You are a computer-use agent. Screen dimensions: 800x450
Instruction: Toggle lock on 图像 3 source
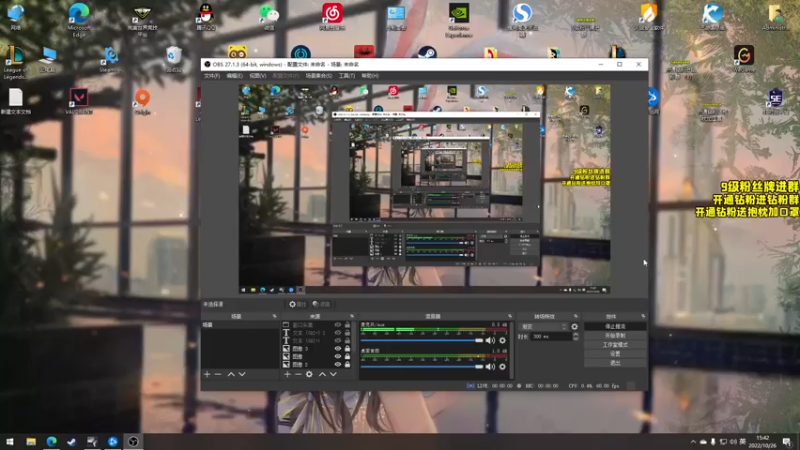coord(347,348)
